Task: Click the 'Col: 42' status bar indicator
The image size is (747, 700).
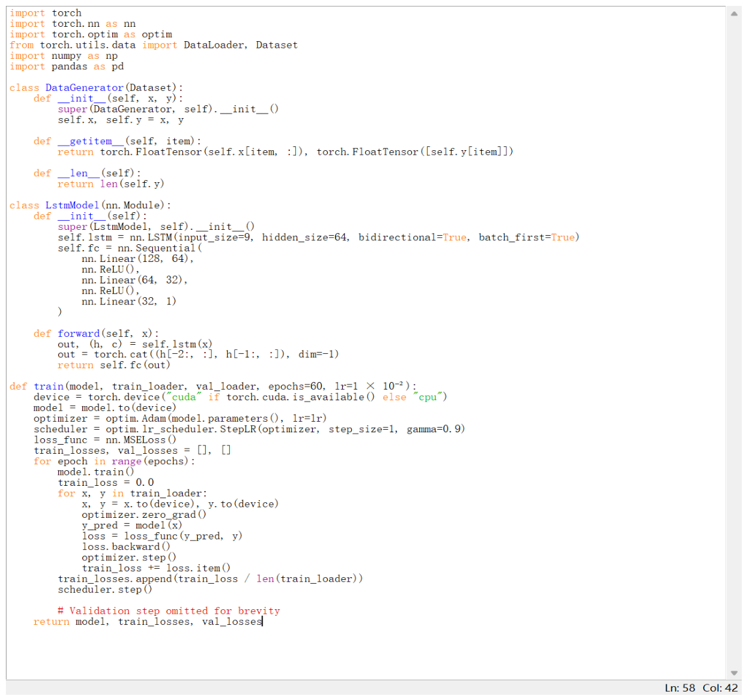Action: [720, 688]
